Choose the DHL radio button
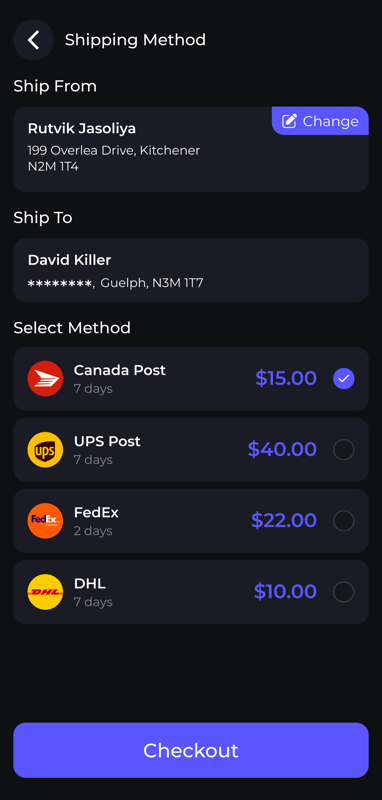Image resolution: width=382 pixels, height=800 pixels. pos(344,592)
